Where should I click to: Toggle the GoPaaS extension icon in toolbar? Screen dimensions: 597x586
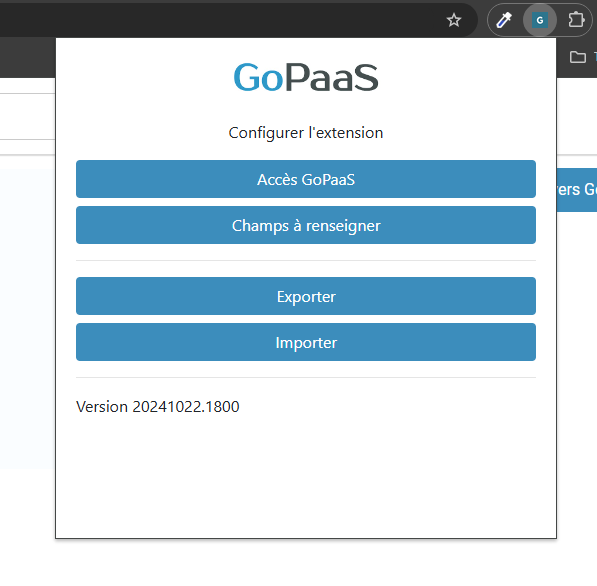pyautogui.click(x=540, y=20)
